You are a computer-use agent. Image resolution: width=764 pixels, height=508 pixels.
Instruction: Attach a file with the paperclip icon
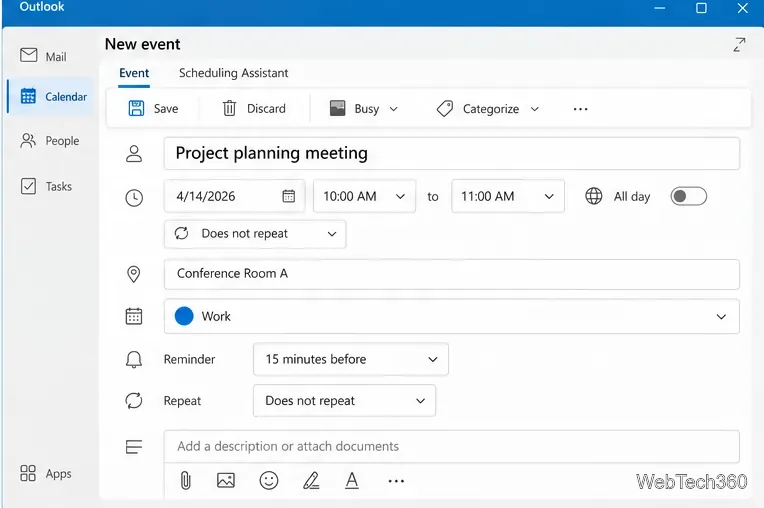pos(185,481)
